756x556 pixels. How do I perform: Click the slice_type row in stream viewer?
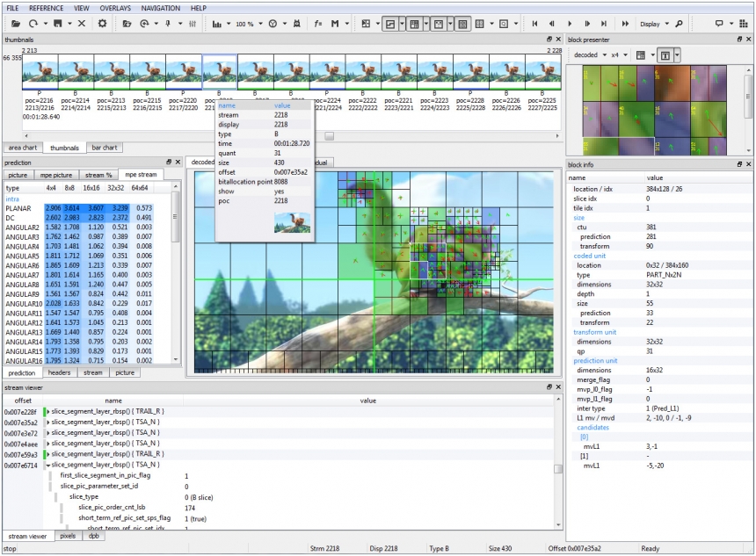pyautogui.click(x=301, y=497)
